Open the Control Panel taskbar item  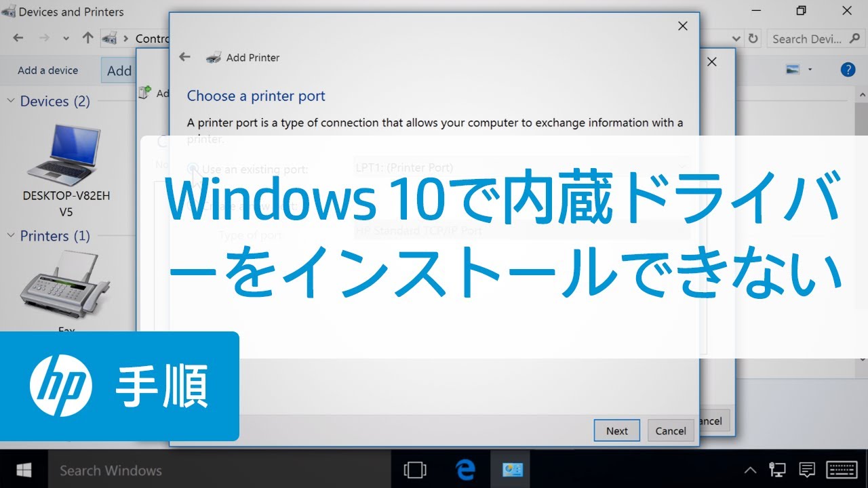(x=511, y=470)
